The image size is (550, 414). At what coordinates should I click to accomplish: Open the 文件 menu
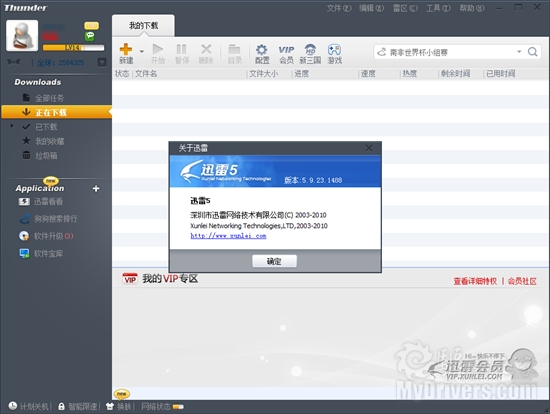[338, 8]
